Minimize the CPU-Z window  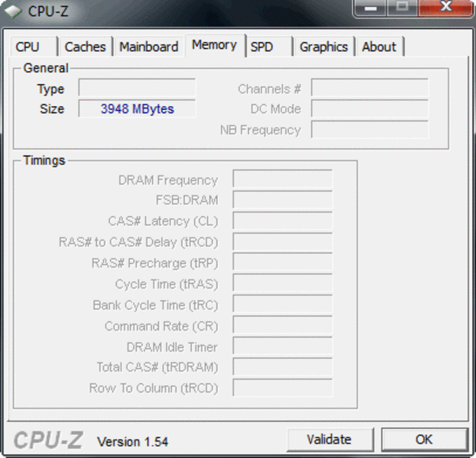point(371,8)
